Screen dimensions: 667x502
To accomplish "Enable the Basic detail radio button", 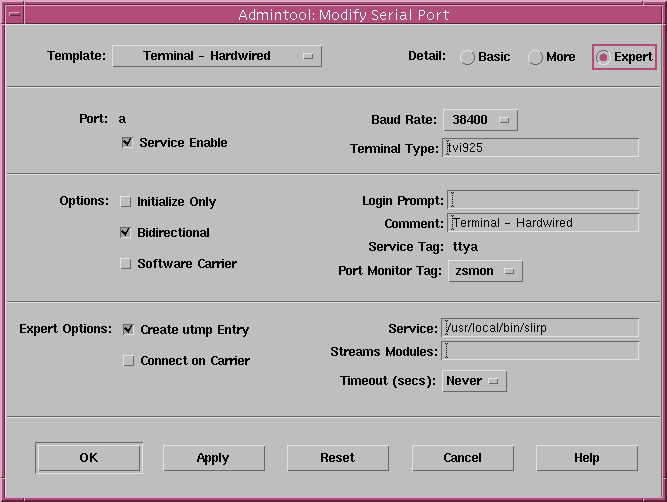I will point(468,57).
